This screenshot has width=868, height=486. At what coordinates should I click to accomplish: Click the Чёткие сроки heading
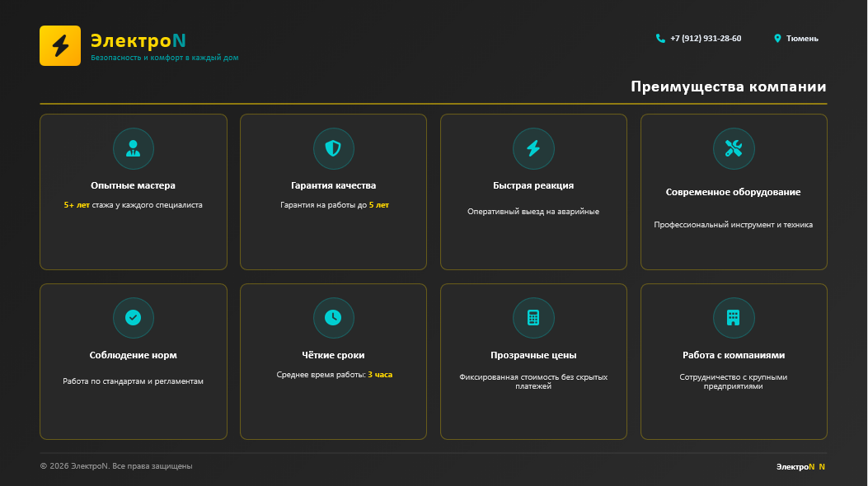pos(333,355)
